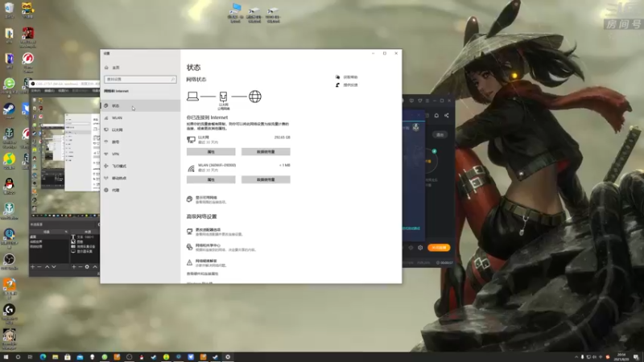Move the scene up in OBS scenes panel
This screenshot has width=644, height=362.
point(47,267)
